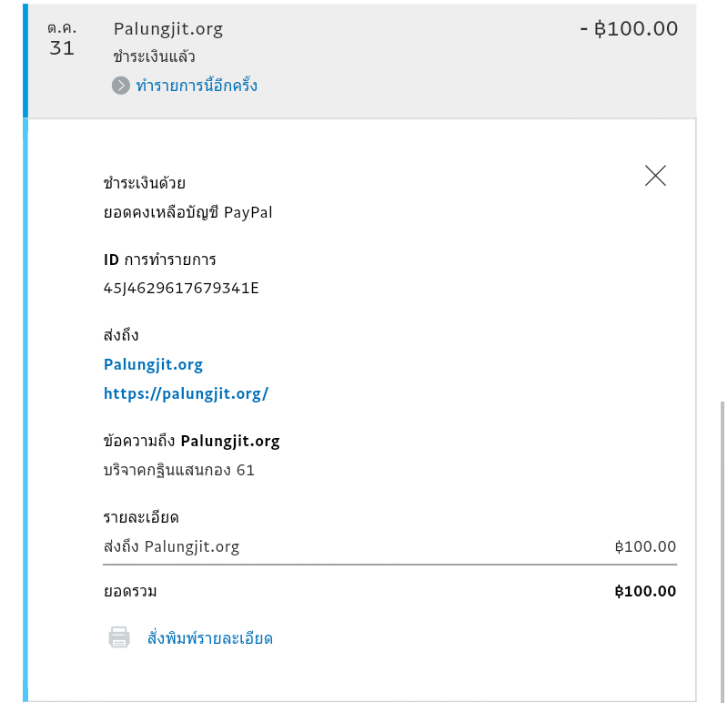This screenshot has width=728, height=703.
Task: Open the bold blue Palungjit.org recipient link
Action: (x=153, y=365)
